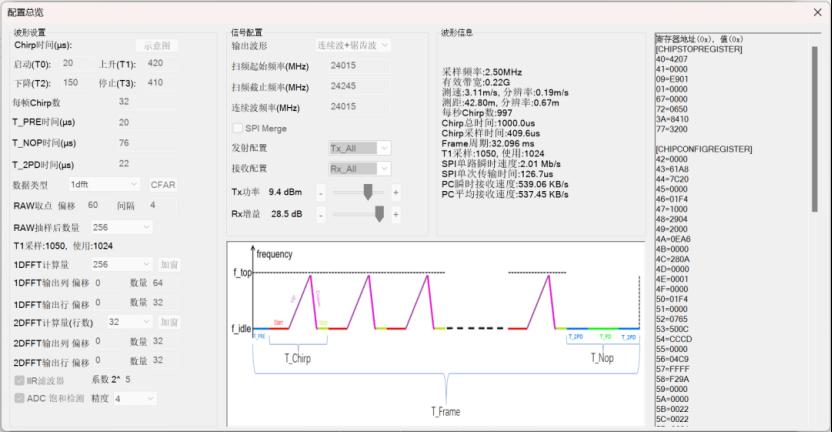Click the 2DFFT输出行 数量 field
This screenshot has height=432, width=832.
(x=164, y=360)
